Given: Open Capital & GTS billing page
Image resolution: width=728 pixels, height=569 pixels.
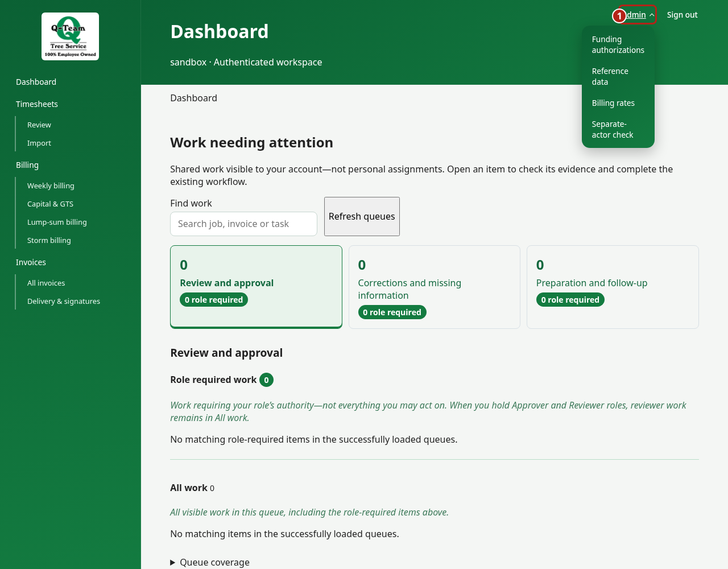Looking at the screenshot, I should pyautogui.click(x=50, y=204).
